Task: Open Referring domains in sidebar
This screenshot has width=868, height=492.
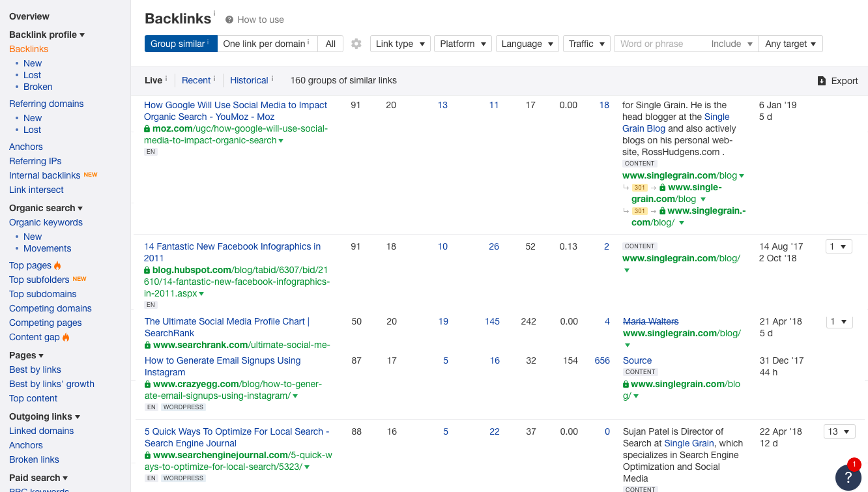Action: tap(46, 104)
